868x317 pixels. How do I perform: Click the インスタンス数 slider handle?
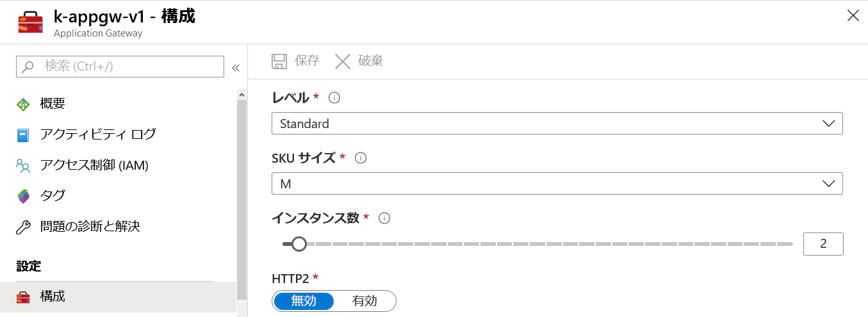(299, 244)
